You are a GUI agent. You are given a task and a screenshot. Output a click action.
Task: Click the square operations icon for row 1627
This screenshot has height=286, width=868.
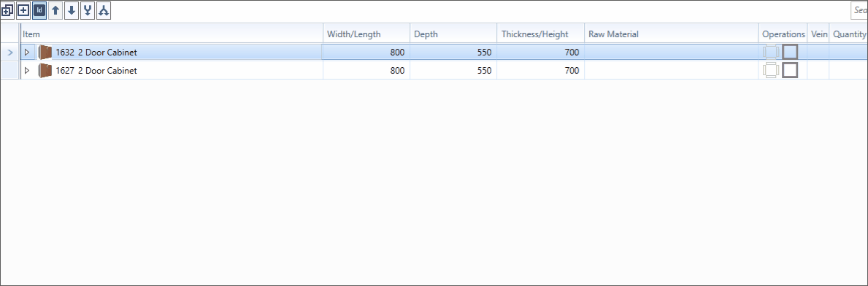790,70
